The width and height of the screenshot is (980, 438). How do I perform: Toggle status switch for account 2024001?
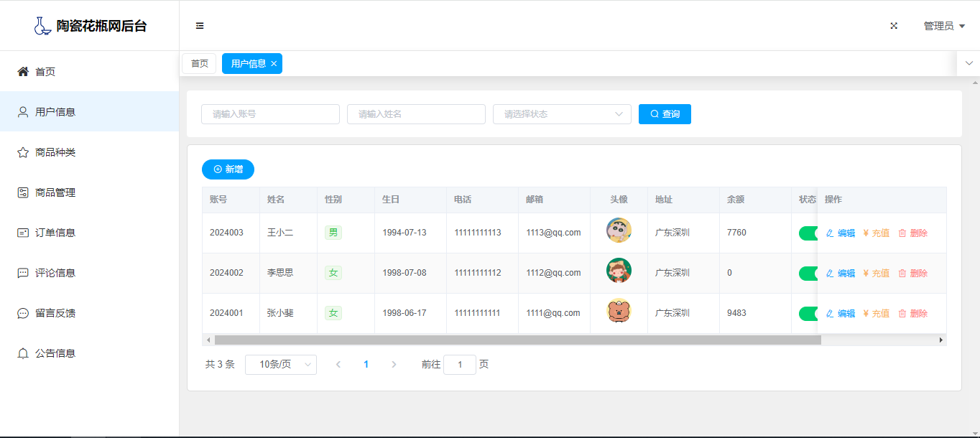click(808, 314)
